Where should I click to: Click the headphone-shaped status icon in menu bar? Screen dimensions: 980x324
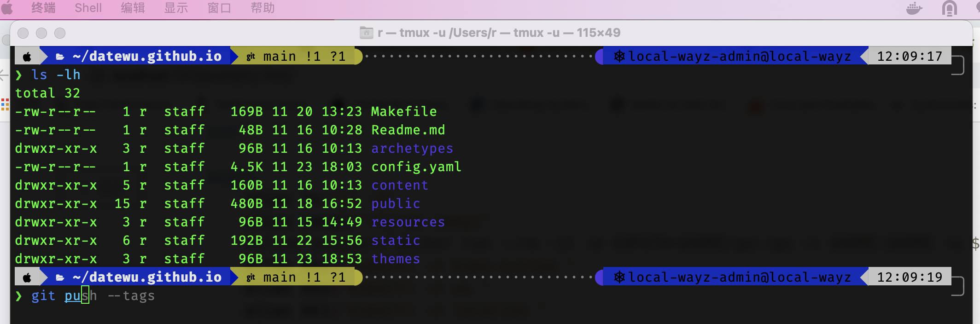click(949, 8)
